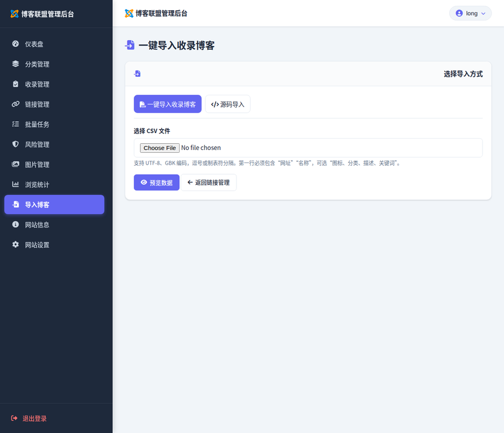Open 仪表盘 menu item
This screenshot has width=504, height=433.
point(54,44)
